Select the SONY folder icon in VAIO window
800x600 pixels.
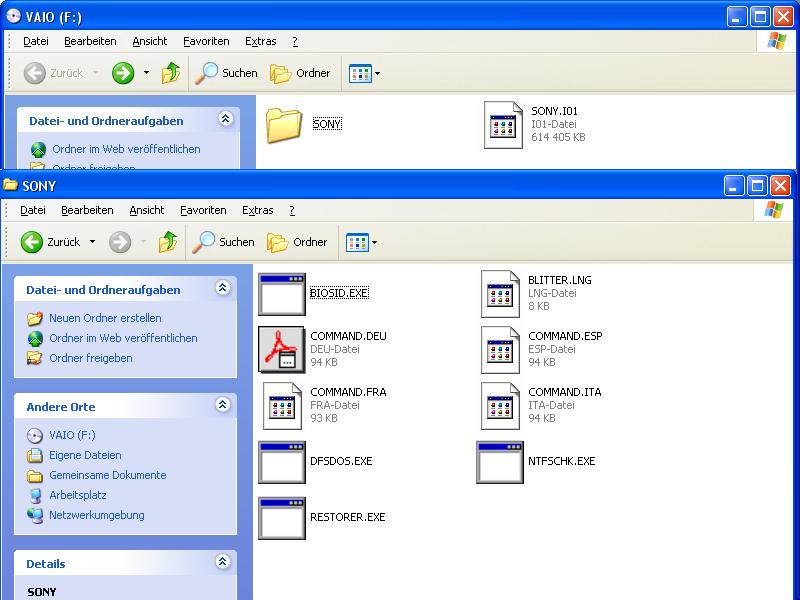pos(284,124)
